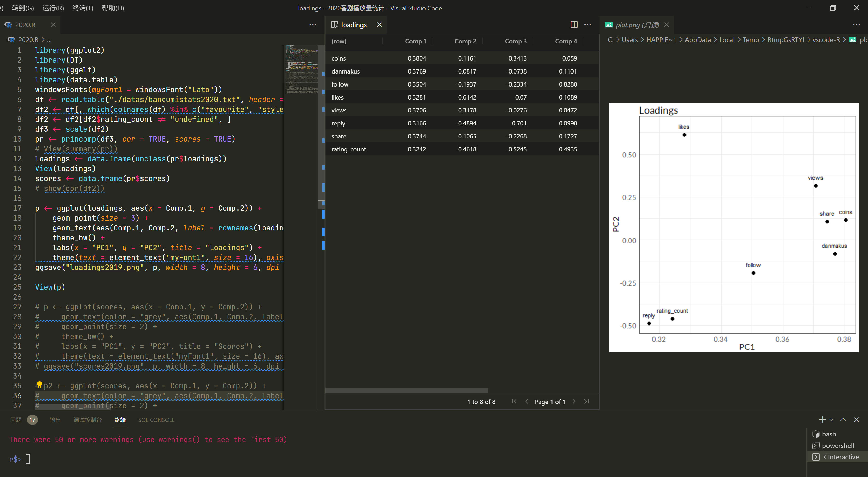Click the split editor right icon

click(x=574, y=25)
